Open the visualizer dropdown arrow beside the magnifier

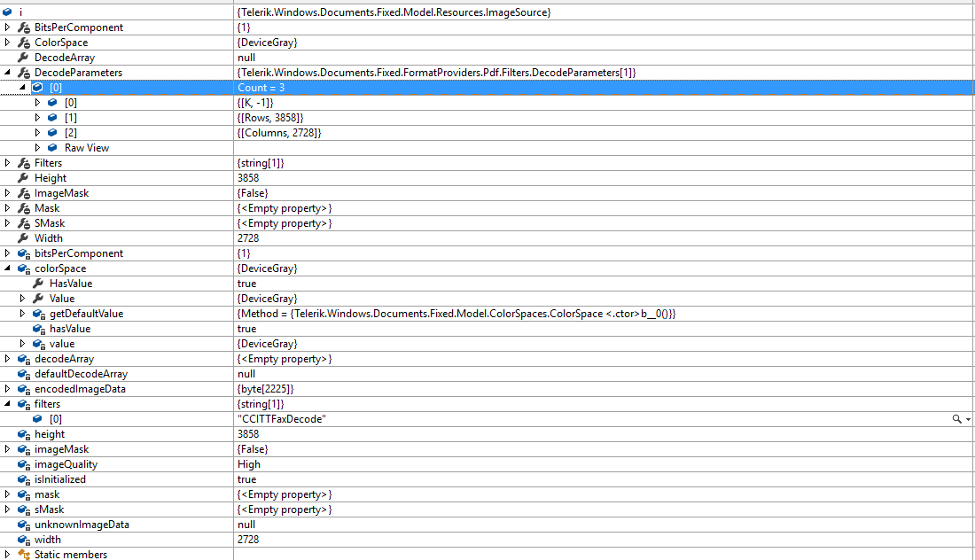(x=968, y=419)
